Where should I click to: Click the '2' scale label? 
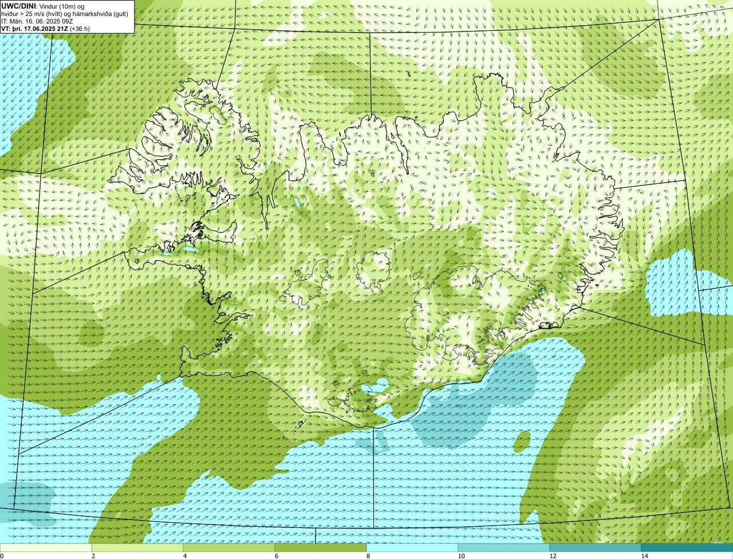point(93,556)
